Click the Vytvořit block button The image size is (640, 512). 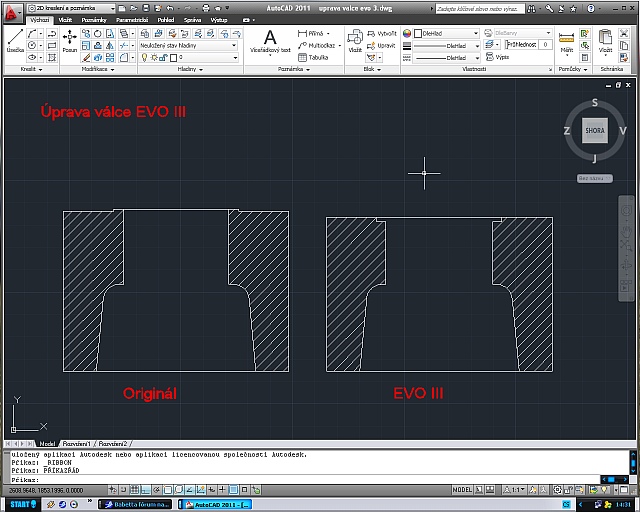(x=382, y=33)
